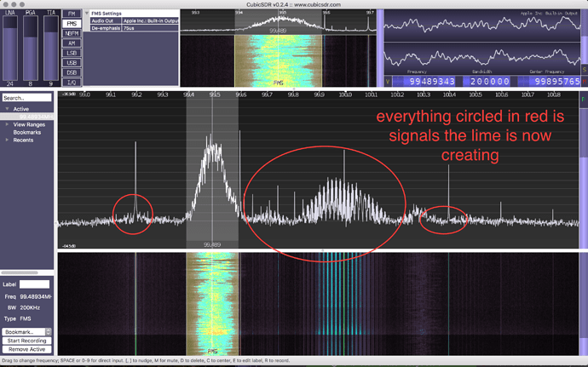Click the squelch level bar left of scope
Viewport: 588px width, 367px height.
coord(380,48)
